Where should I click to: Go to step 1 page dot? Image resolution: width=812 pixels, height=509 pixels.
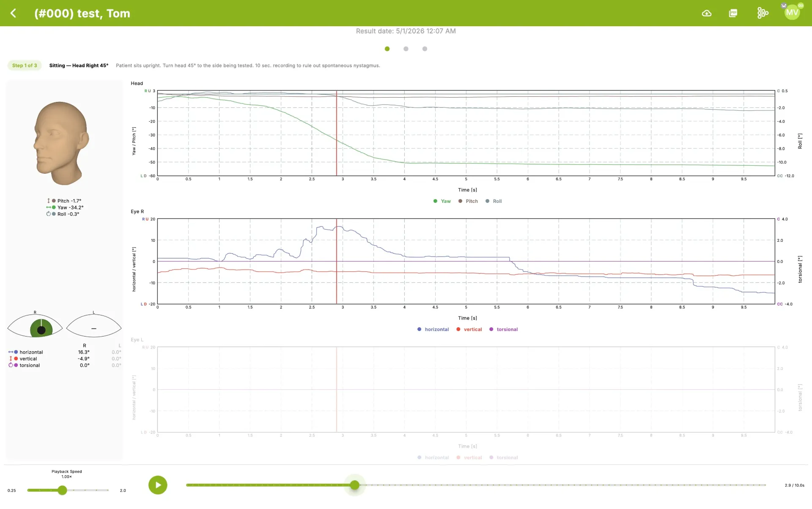pos(387,49)
